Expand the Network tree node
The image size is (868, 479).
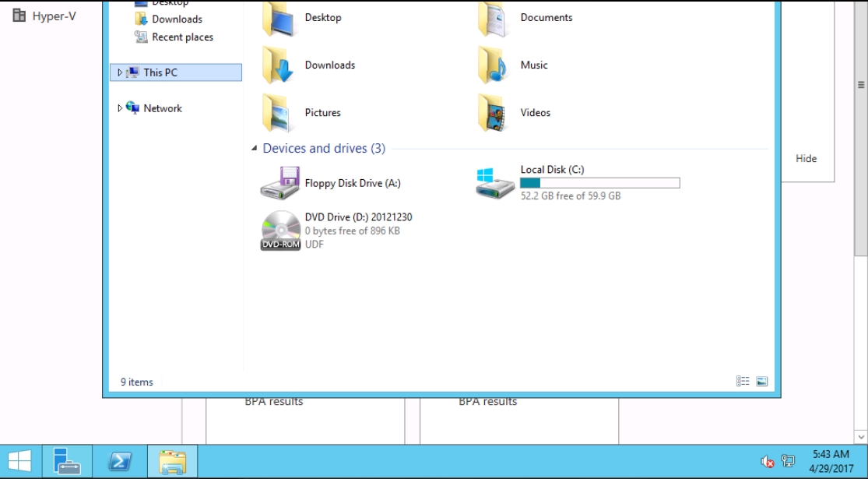(x=120, y=108)
